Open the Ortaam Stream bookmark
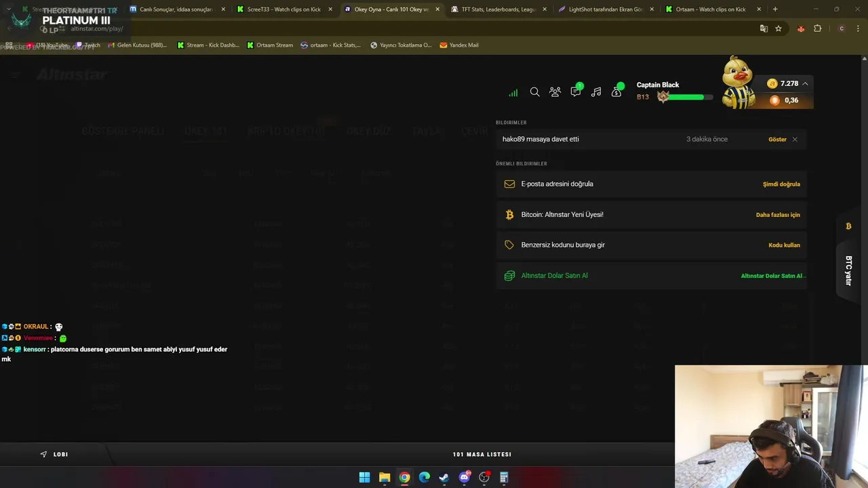 coord(270,45)
